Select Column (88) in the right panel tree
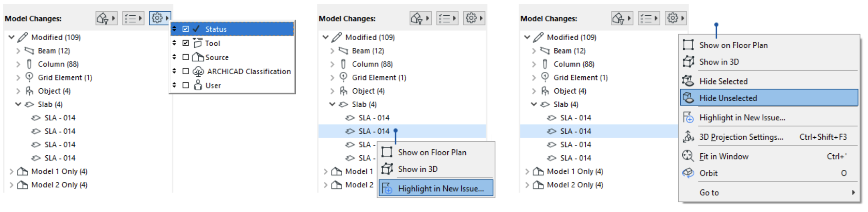Viewport: 868px width, 212px height. pos(574,64)
